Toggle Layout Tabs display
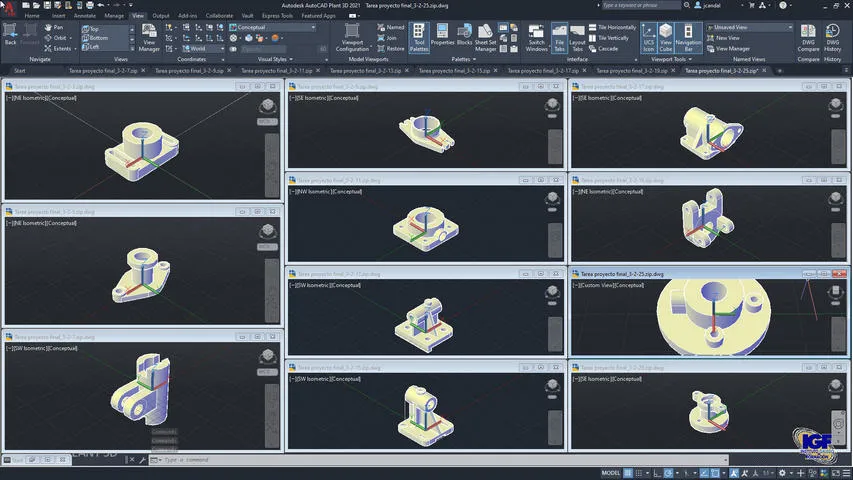Image resolution: width=853 pixels, height=480 pixels. coord(577,38)
